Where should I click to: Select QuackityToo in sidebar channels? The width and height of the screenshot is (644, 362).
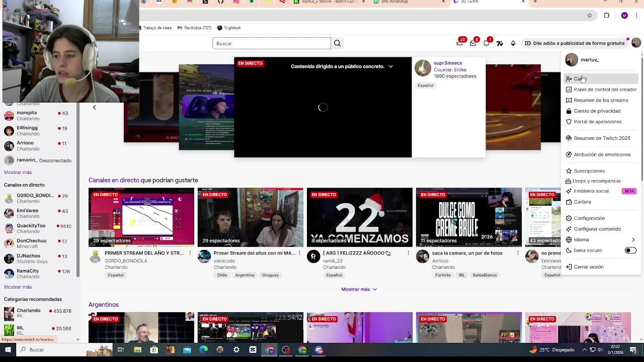click(39, 229)
